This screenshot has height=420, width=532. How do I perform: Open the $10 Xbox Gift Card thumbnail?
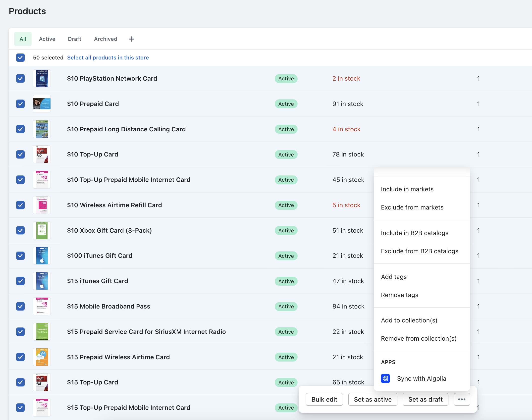42,230
